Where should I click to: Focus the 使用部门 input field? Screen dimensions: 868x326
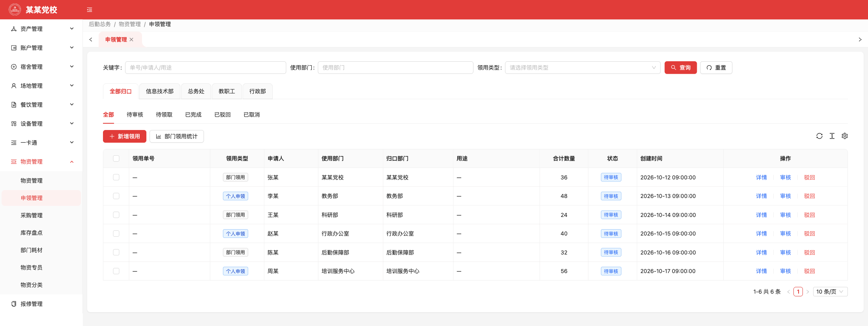click(x=395, y=68)
